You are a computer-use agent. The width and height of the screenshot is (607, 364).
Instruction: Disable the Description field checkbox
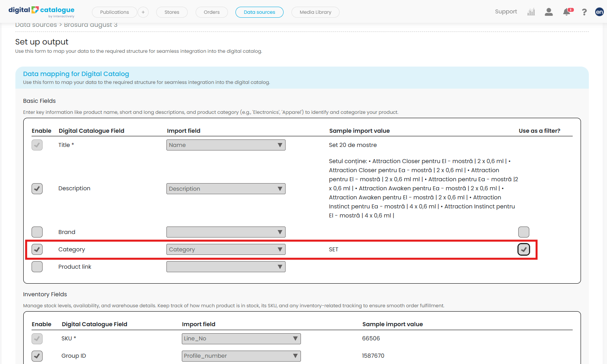(x=37, y=189)
